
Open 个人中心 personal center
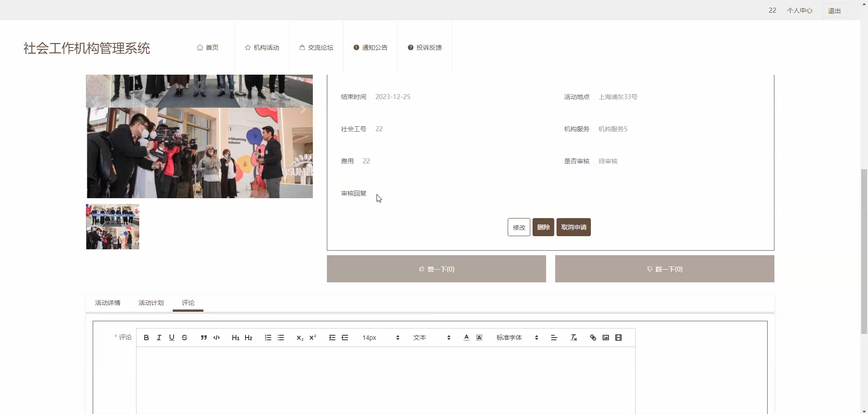(x=800, y=10)
